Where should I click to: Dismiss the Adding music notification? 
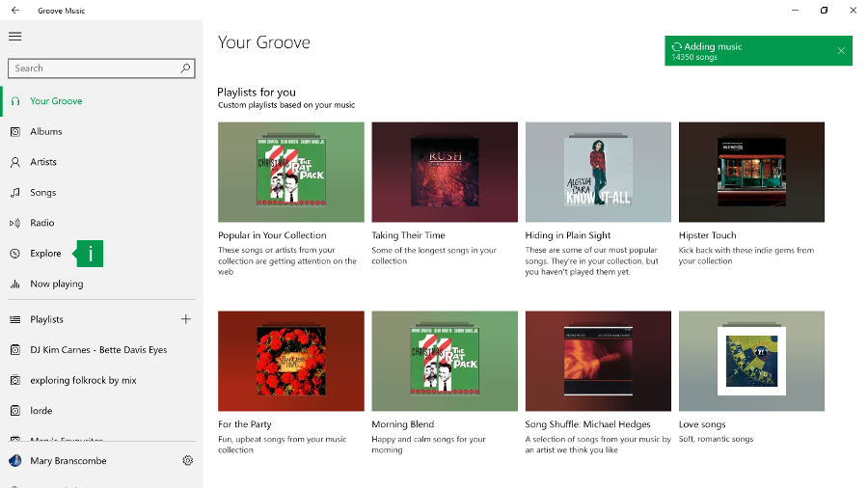tap(841, 51)
